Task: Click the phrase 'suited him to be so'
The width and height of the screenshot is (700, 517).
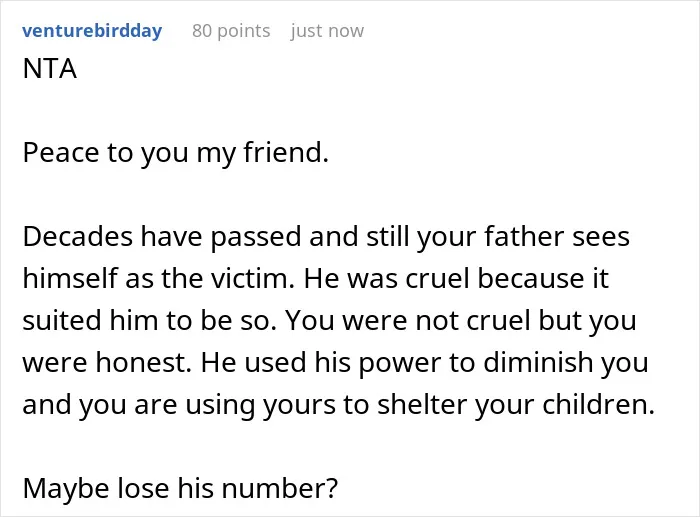Action: 146,320
